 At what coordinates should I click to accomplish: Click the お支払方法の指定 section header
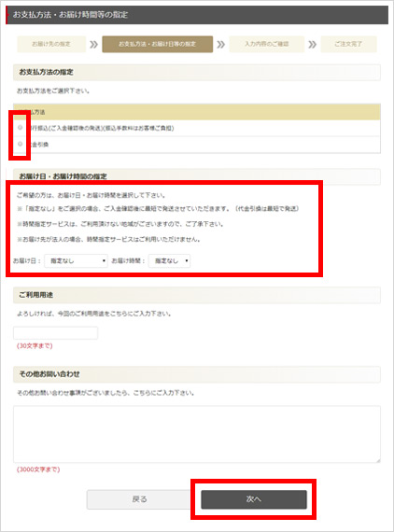point(197,72)
